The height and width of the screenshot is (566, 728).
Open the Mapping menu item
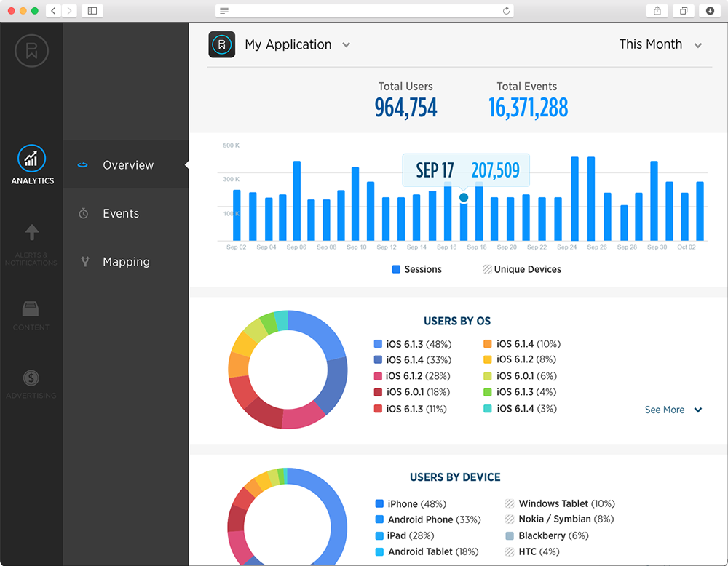point(126,262)
